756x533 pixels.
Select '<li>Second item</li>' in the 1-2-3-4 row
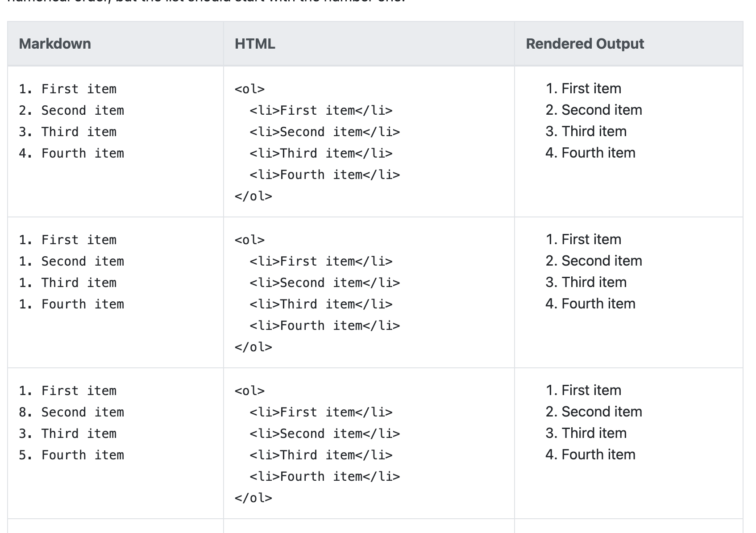[325, 132]
